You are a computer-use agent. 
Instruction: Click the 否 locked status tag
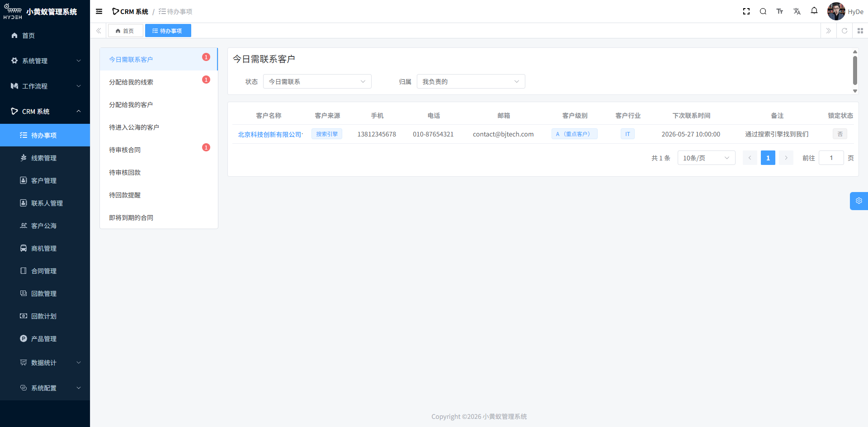840,134
